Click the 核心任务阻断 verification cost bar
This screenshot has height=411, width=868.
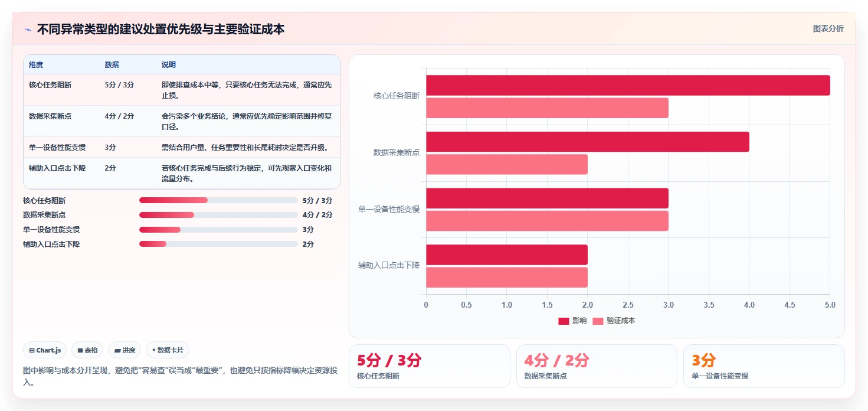[x=547, y=108]
